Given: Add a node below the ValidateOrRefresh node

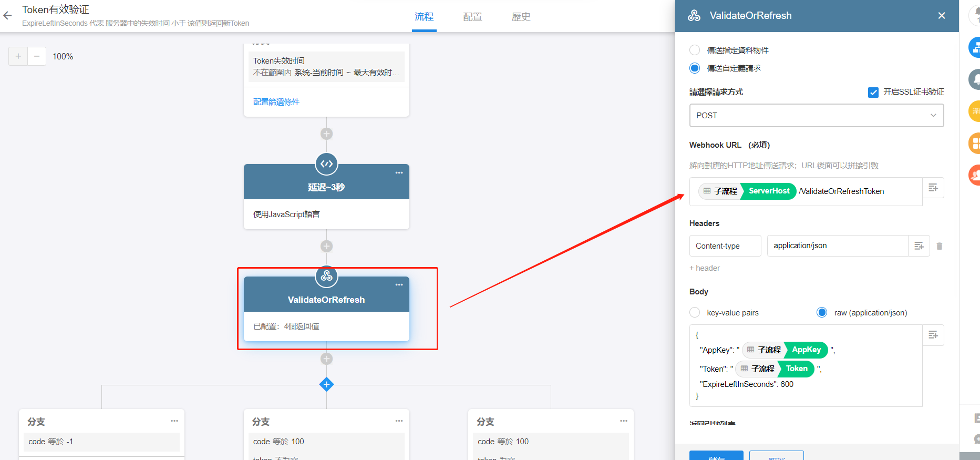Looking at the screenshot, I should point(326,359).
